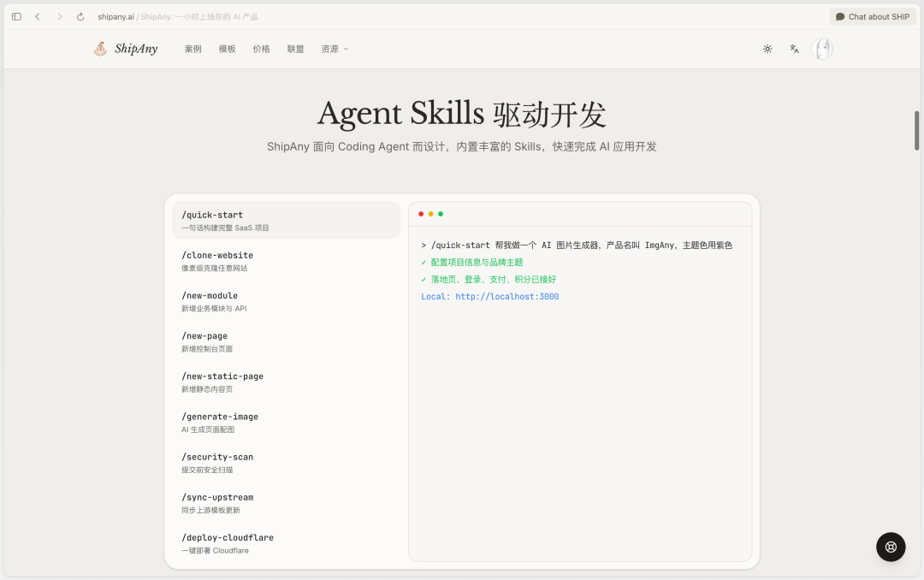The width and height of the screenshot is (924, 580).
Task: Select the /new-page skill tab
Action: [x=287, y=341]
